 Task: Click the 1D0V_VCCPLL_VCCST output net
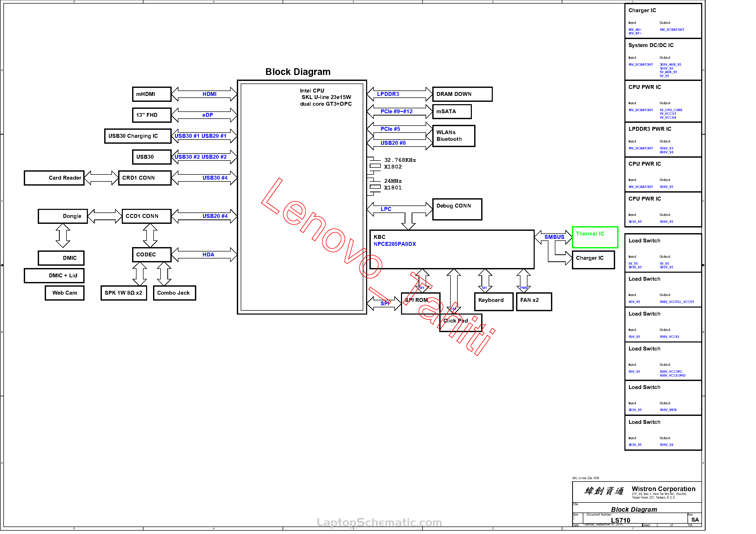coord(676,302)
